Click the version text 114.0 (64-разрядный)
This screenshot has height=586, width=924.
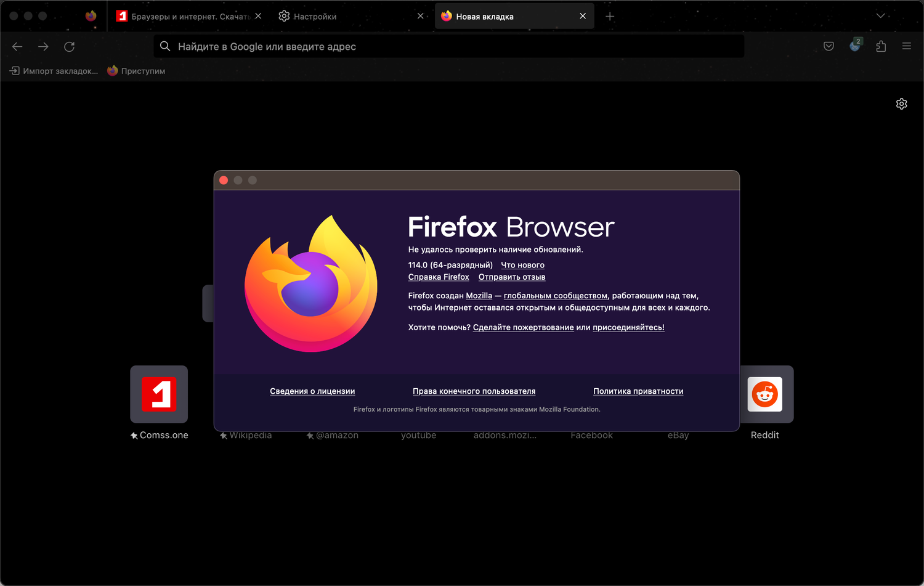450,265
